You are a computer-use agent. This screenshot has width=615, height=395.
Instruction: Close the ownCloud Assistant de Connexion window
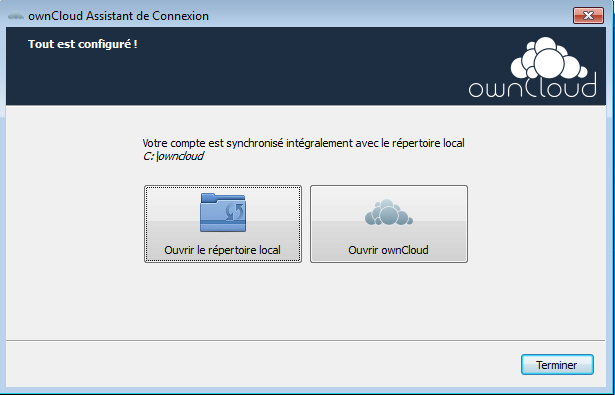pyautogui.click(x=588, y=16)
